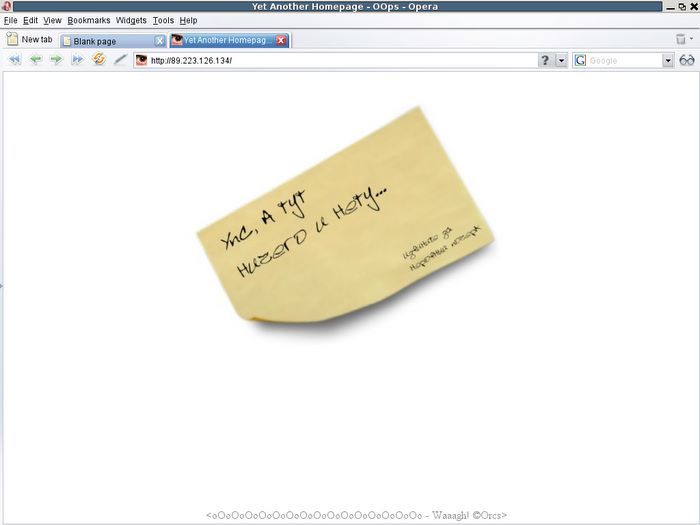Open the closed tabs trash can
This screenshot has height=525, width=700.
(681, 39)
